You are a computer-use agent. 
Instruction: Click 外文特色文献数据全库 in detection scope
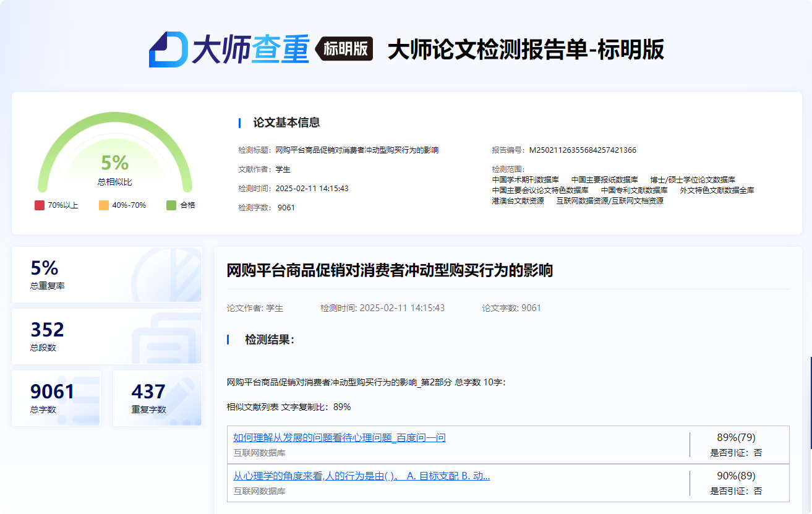click(x=717, y=191)
